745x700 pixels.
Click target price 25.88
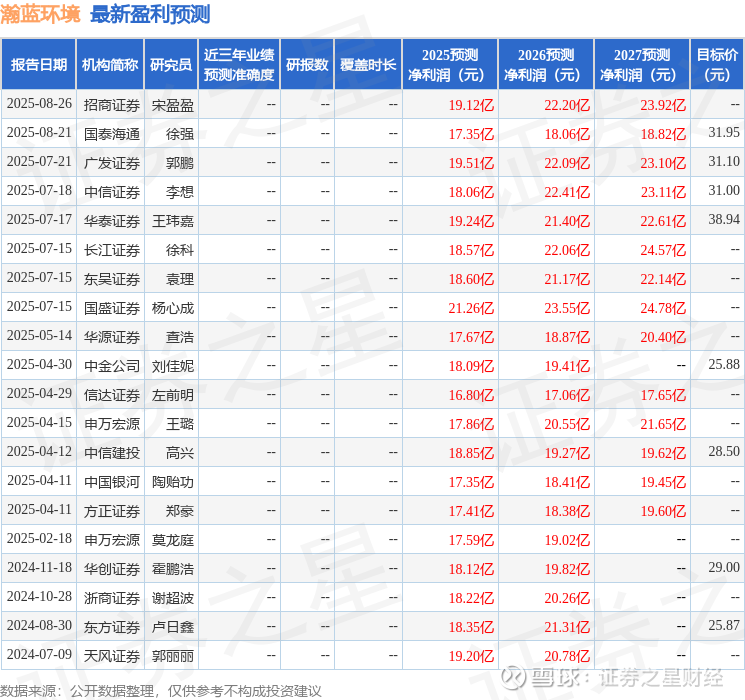(x=724, y=364)
